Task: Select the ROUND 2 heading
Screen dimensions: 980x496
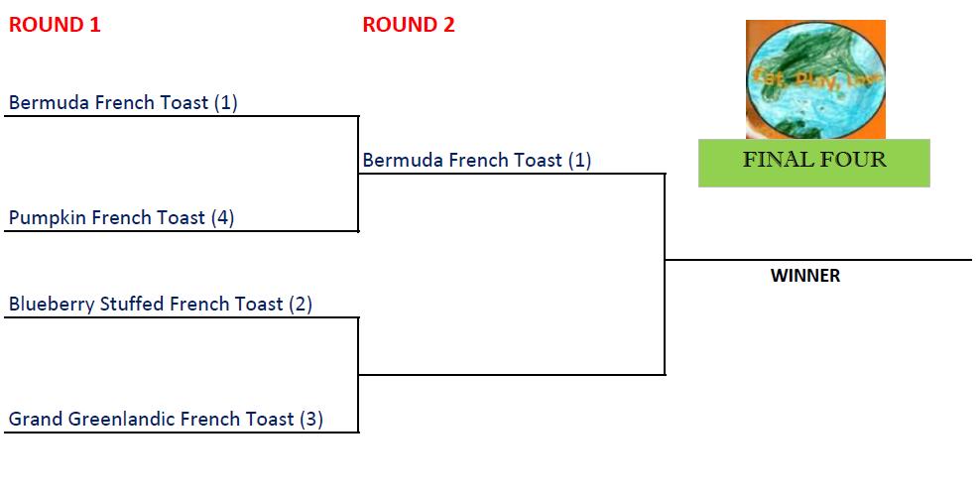Action: coord(409,25)
